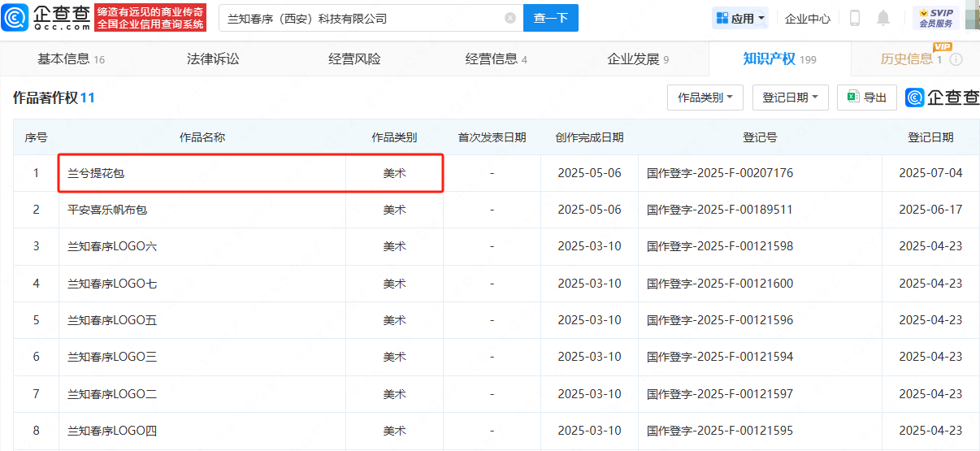The image size is (980, 451).
Task: Click the 作品著作权 section heading
Action: click(54, 98)
